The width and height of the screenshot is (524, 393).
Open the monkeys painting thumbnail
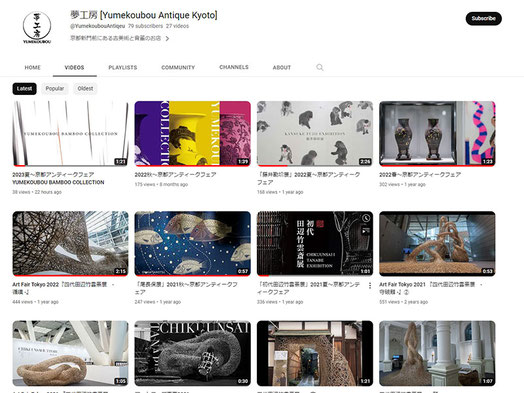(315, 133)
